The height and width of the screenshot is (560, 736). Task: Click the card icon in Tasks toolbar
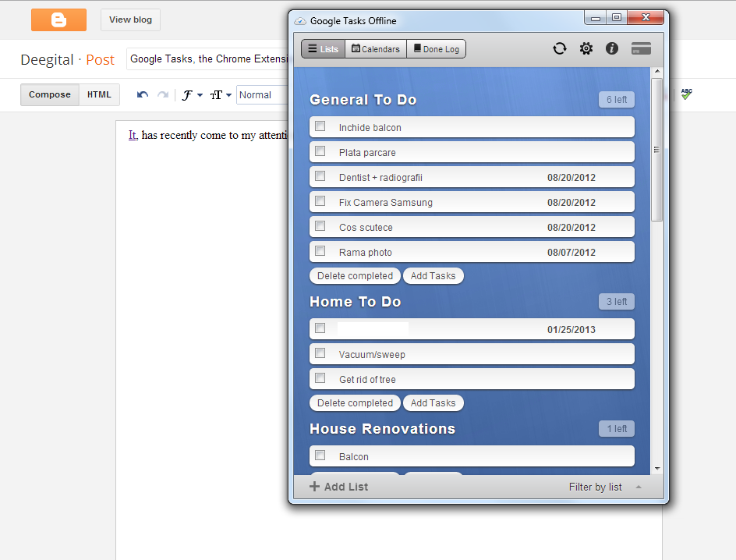click(641, 48)
